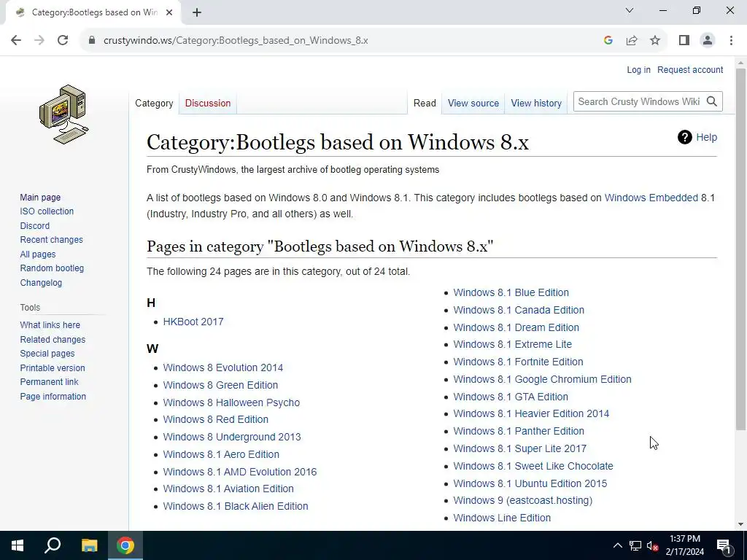Open Related changes tool link

click(x=53, y=340)
